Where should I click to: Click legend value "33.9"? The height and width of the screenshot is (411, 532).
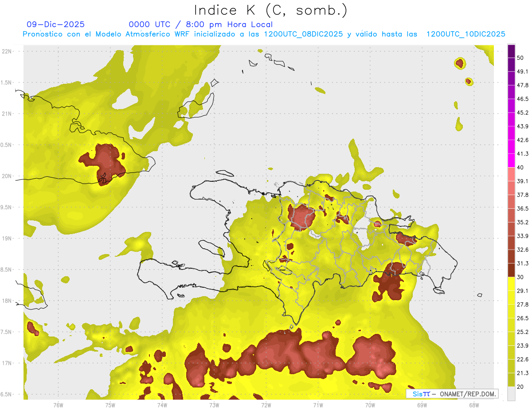click(523, 236)
